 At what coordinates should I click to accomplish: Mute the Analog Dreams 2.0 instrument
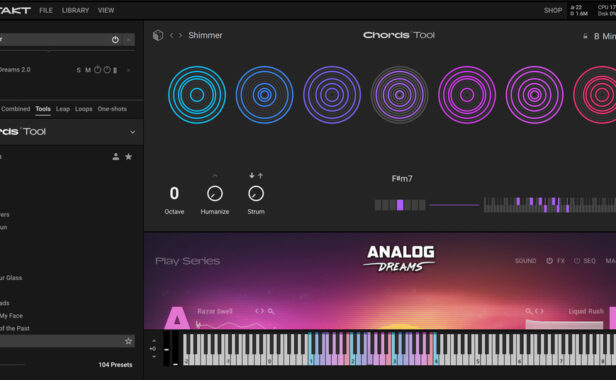pyautogui.click(x=88, y=70)
